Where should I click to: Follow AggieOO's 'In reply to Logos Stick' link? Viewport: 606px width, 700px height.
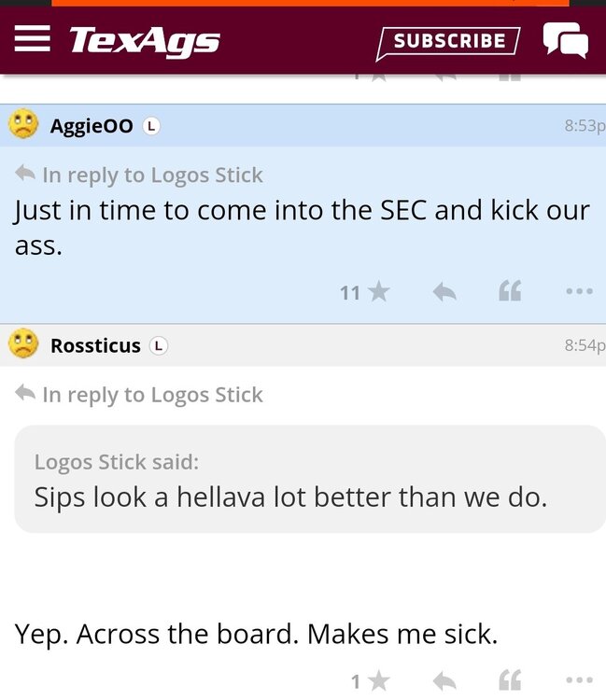(152, 175)
